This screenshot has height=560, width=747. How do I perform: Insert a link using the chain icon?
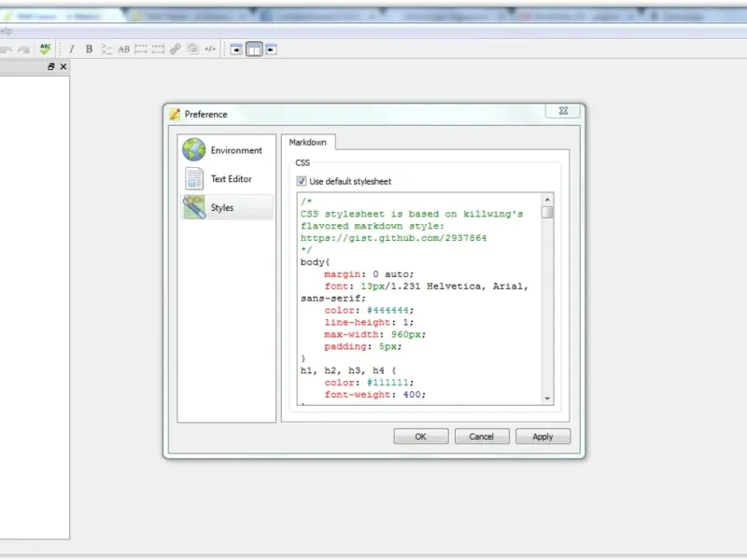tap(176, 49)
